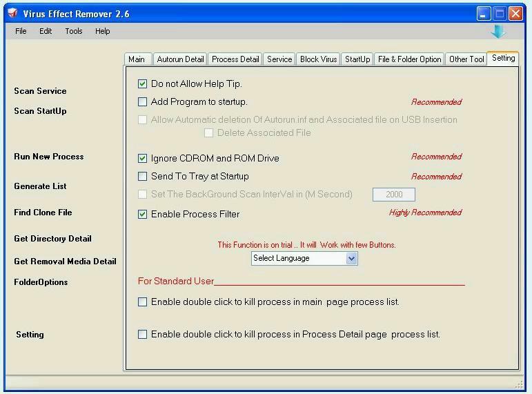Minimize the Virus Effect Remover window
The image size is (532, 394).
coord(484,14)
